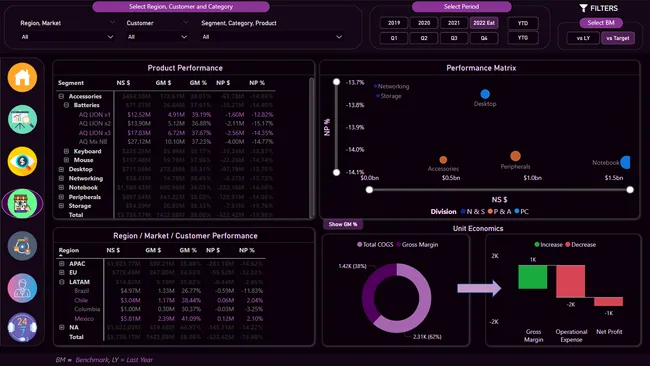Click the YTG period button
Screen dimensions: 650x366
point(523,38)
